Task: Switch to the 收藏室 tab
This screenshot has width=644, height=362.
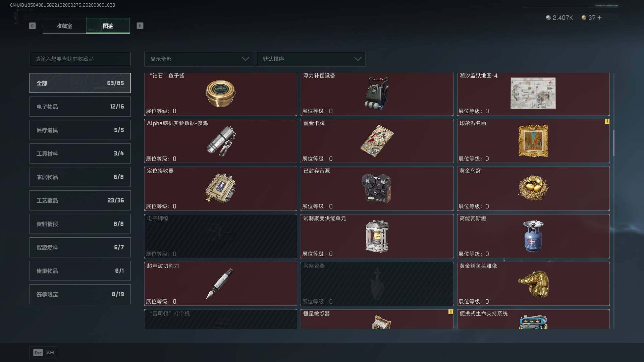Action: click(x=64, y=26)
